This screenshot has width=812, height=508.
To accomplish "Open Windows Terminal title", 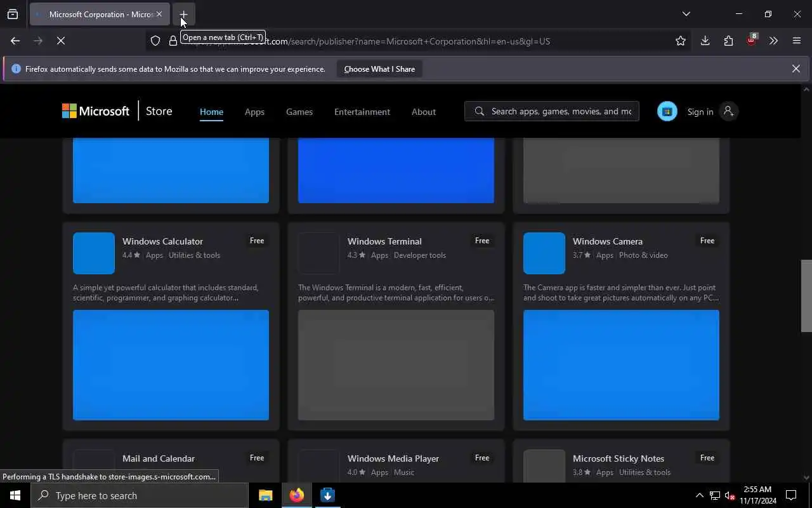I will click(384, 241).
